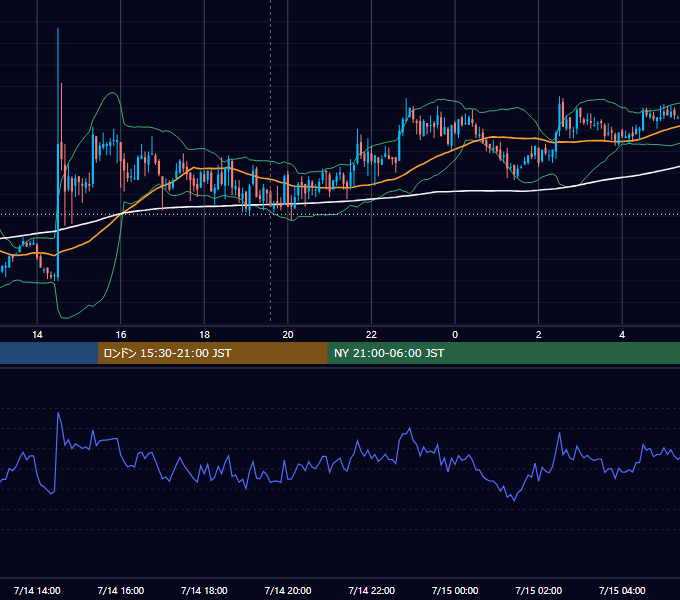The image size is (680, 600).
Task: Click the 7/14 20:00 time label
Action: pyautogui.click(x=288, y=590)
